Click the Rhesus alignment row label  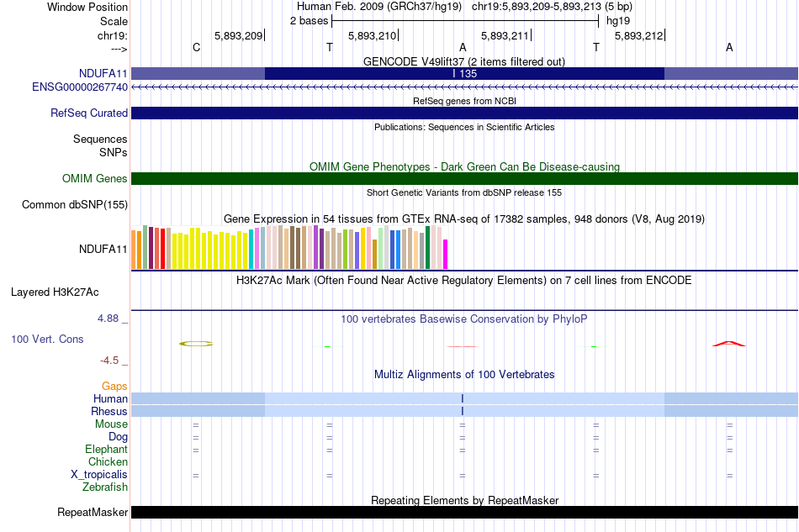[x=109, y=411]
